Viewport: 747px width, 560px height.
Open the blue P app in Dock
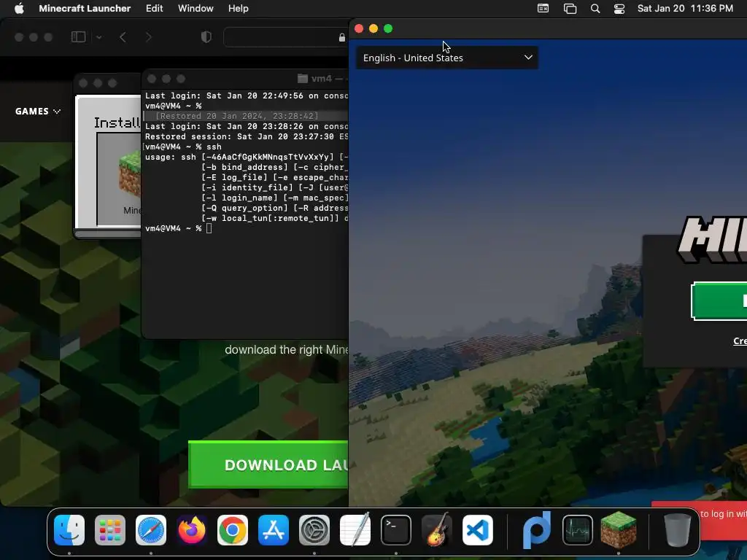(537, 530)
